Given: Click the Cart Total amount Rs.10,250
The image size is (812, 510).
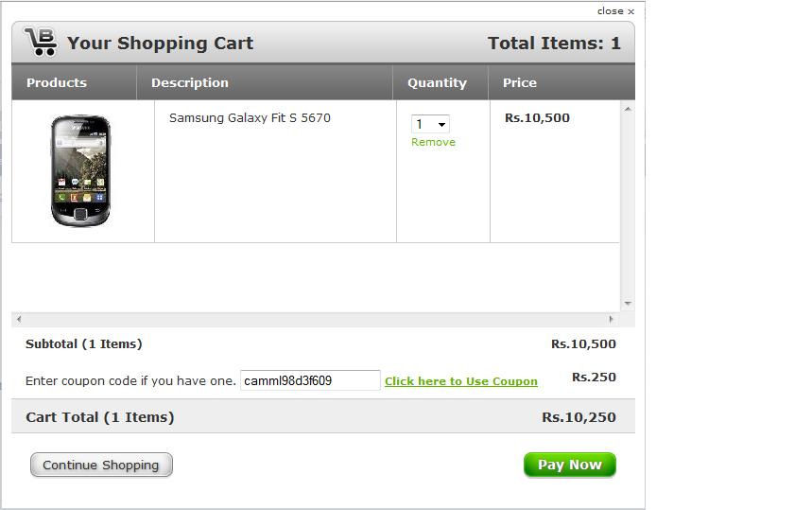Looking at the screenshot, I should (579, 417).
